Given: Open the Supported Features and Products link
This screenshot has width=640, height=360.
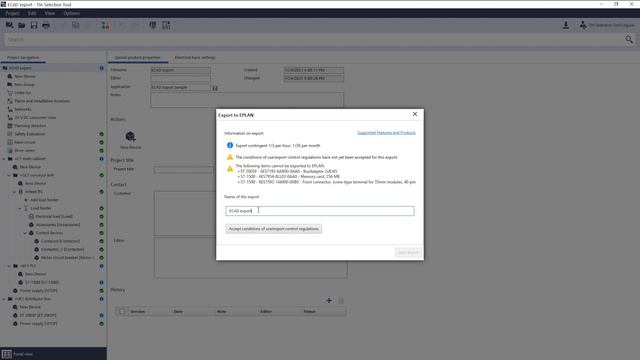Looking at the screenshot, I should coord(387,133).
